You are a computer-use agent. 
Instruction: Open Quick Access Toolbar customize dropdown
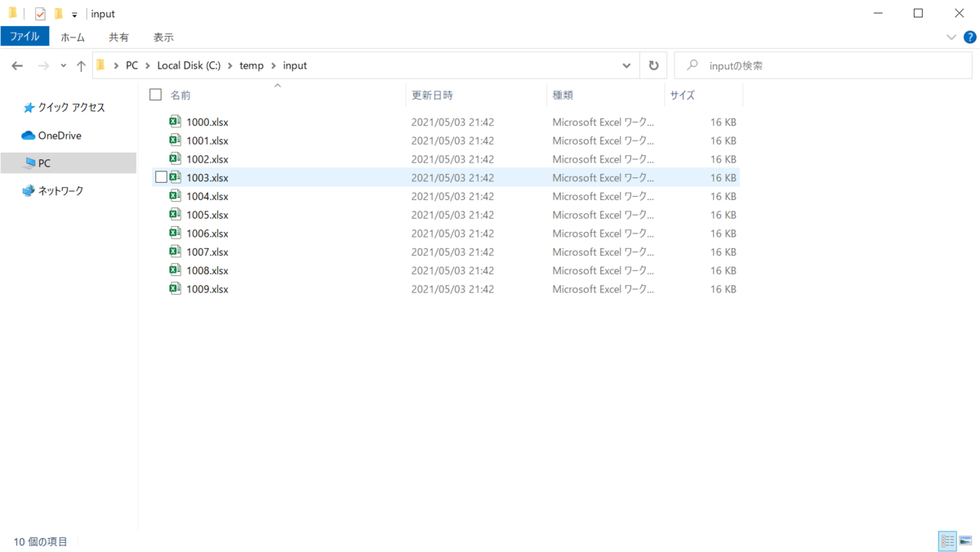74,15
